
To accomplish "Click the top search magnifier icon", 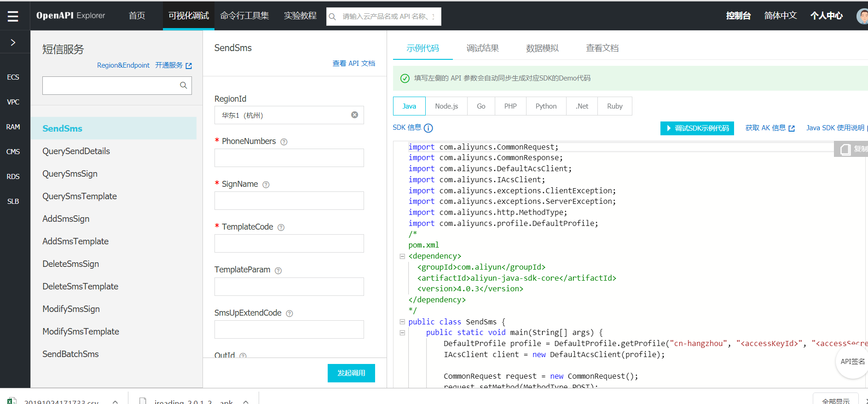I will (x=332, y=17).
